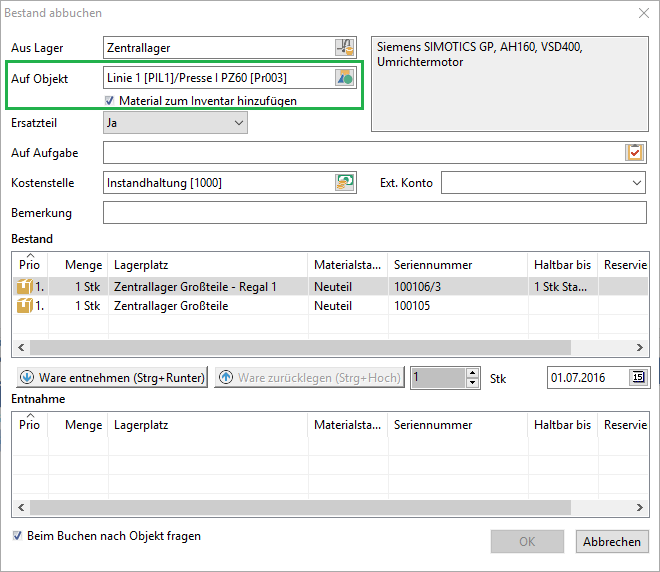Screen dimensions: 660x572
Task: Select row Zentrallager Großteile - Regal 1
Action: click(330, 287)
